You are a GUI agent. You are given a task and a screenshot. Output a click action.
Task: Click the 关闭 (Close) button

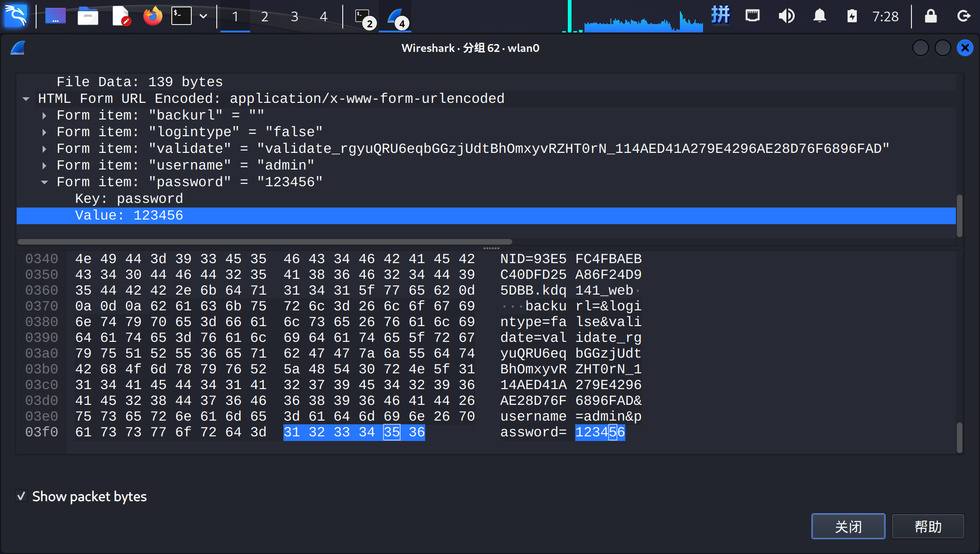pyautogui.click(x=848, y=526)
